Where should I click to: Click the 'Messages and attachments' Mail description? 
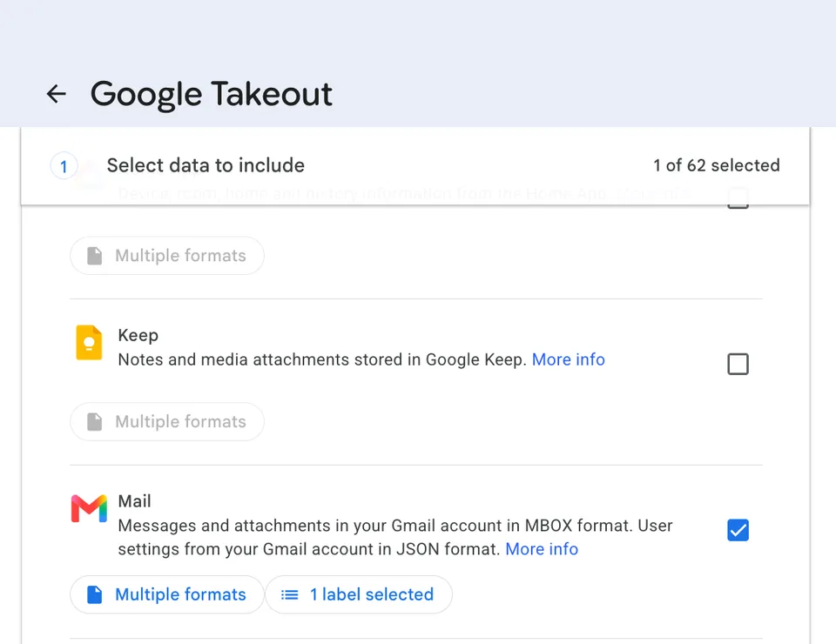coord(395,538)
